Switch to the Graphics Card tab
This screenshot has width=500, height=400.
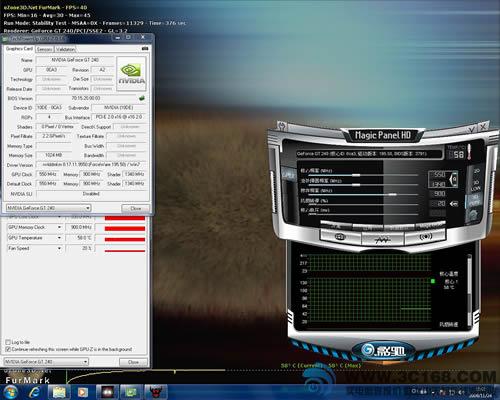click(x=19, y=49)
